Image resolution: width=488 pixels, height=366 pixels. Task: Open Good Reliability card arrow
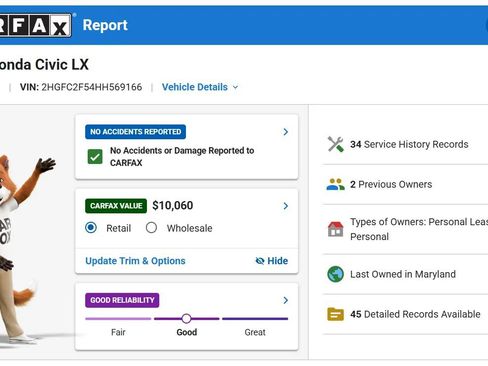point(285,300)
